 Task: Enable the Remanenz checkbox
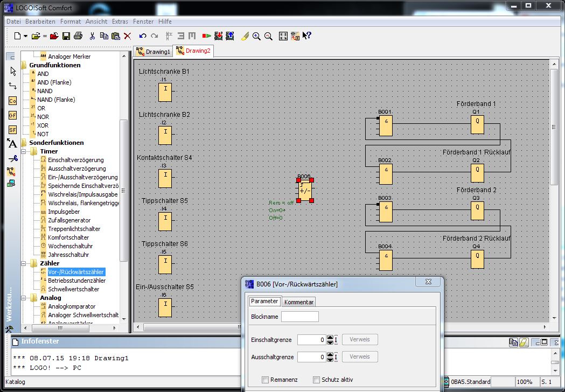265,380
